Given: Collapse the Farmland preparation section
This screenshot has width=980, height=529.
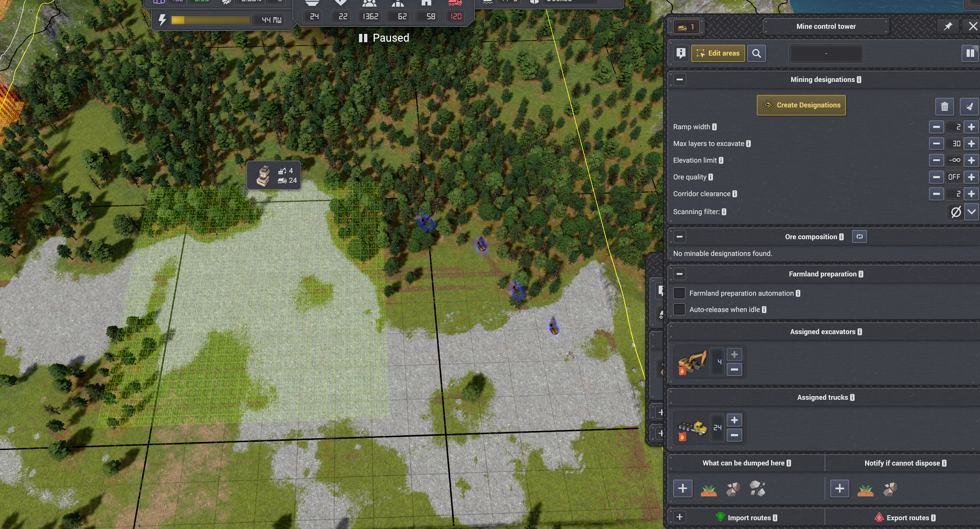Looking at the screenshot, I should [680, 274].
